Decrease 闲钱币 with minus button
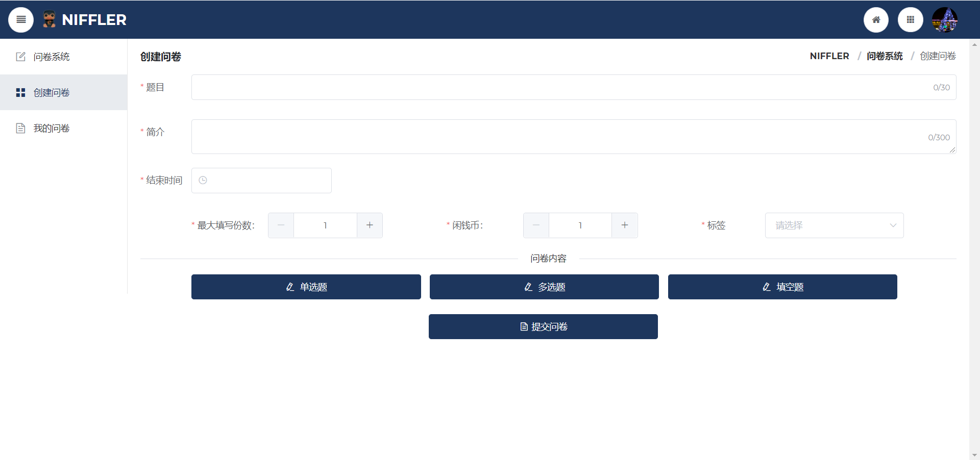980x460 pixels. (x=536, y=225)
